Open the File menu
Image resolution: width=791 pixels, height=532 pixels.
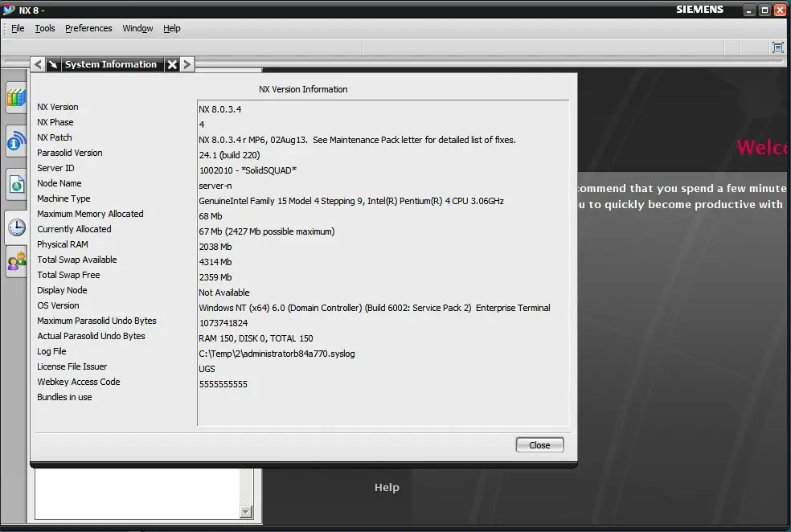(18, 28)
